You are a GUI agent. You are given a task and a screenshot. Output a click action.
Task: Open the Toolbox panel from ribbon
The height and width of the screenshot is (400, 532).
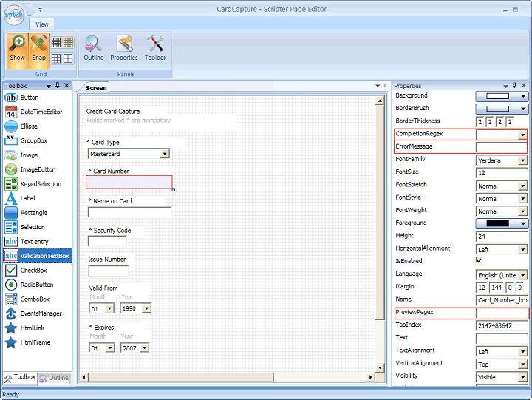(155, 48)
